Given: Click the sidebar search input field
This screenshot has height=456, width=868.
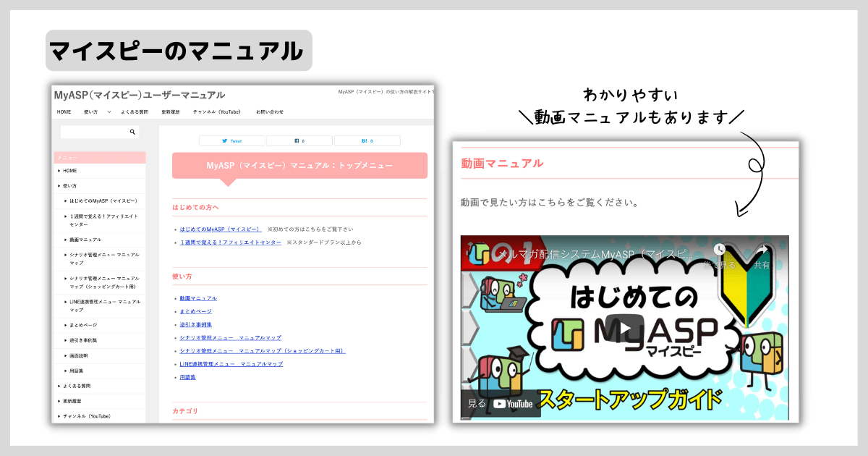Looking at the screenshot, I should pyautogui.click(x=94, y=132).
